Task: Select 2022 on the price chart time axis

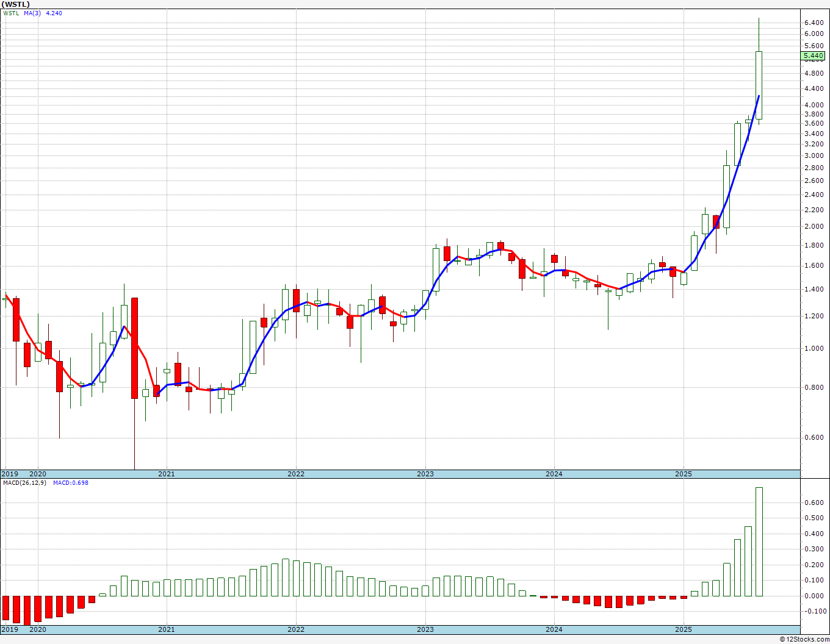Action: click(x=296, y=474)
